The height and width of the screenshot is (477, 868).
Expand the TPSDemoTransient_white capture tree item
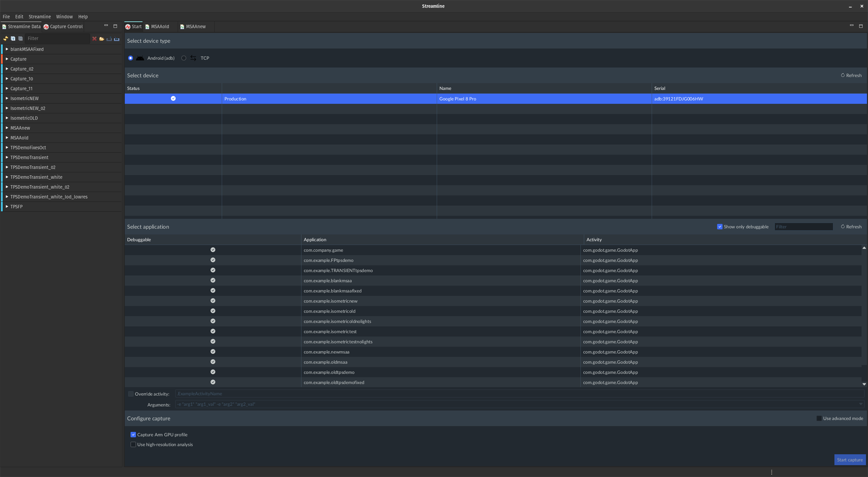pos(7,177)
